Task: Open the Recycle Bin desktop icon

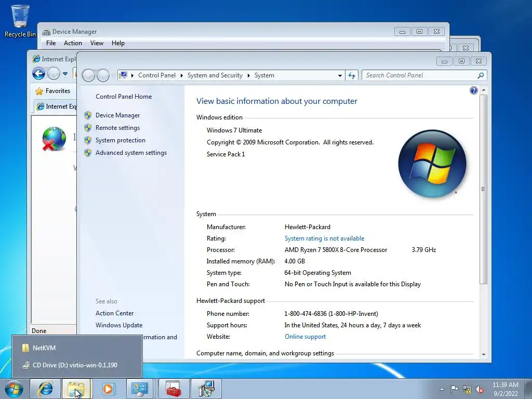Action: point(20,20)
